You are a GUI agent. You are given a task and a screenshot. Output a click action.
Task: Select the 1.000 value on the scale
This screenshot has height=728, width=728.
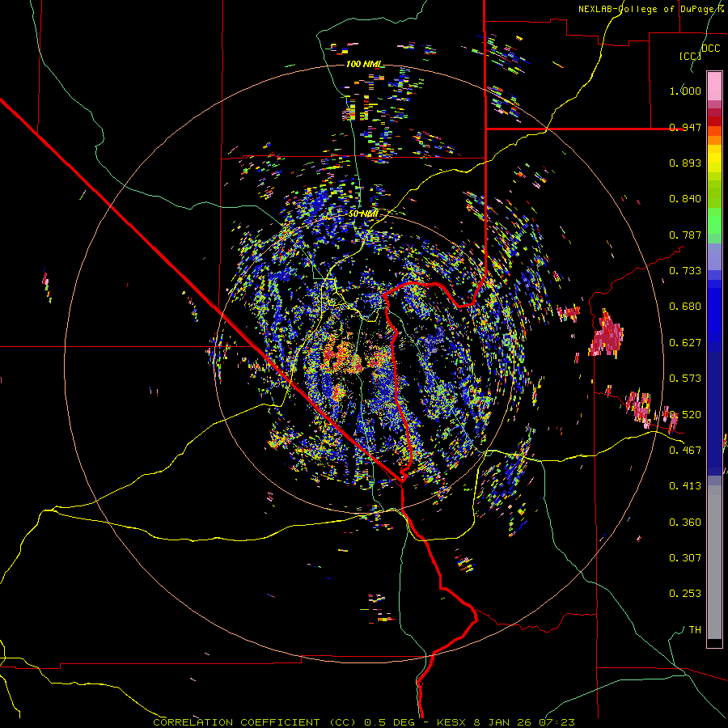click(685, 91)
